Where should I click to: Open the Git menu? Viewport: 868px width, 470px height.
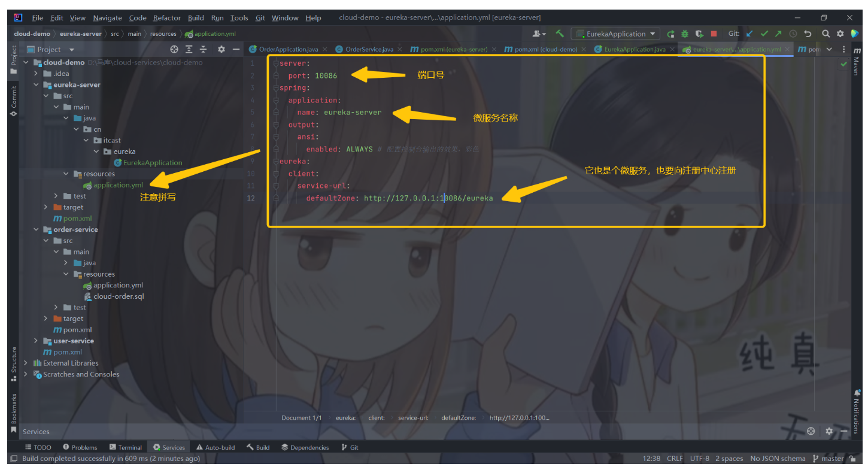pos(260,18)
